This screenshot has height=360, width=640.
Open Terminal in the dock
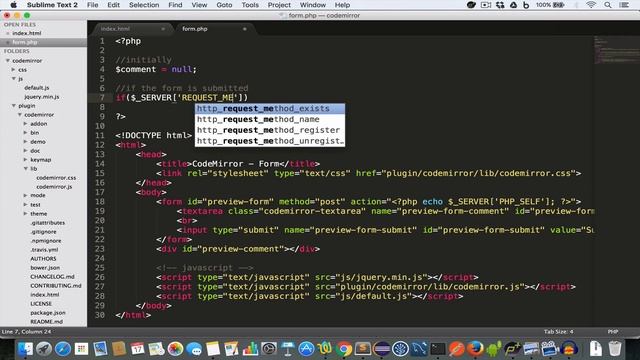point(438,349)
